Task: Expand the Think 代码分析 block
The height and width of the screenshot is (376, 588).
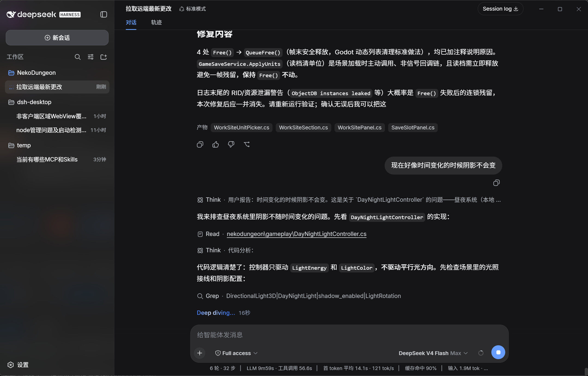Action: (x=225, y=250)
